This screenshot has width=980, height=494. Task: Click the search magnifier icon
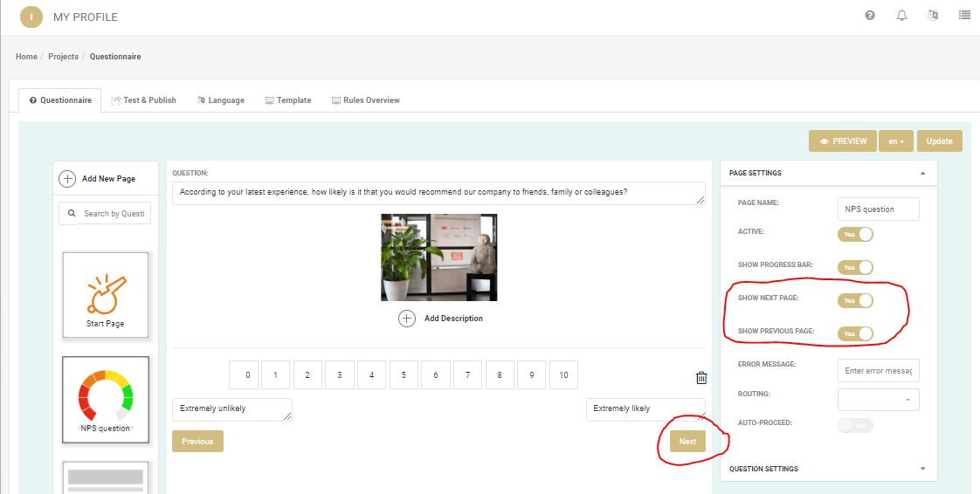(x=72, y=213)
